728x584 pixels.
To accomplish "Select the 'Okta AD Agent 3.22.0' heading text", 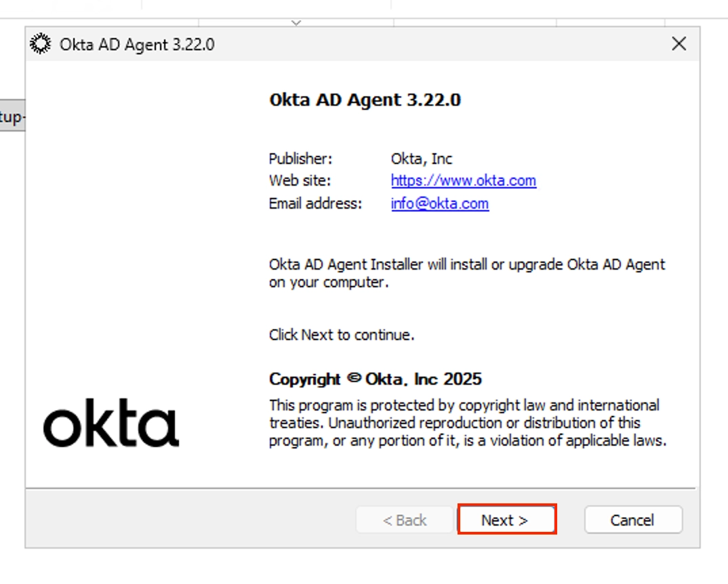I will [365, 100].
